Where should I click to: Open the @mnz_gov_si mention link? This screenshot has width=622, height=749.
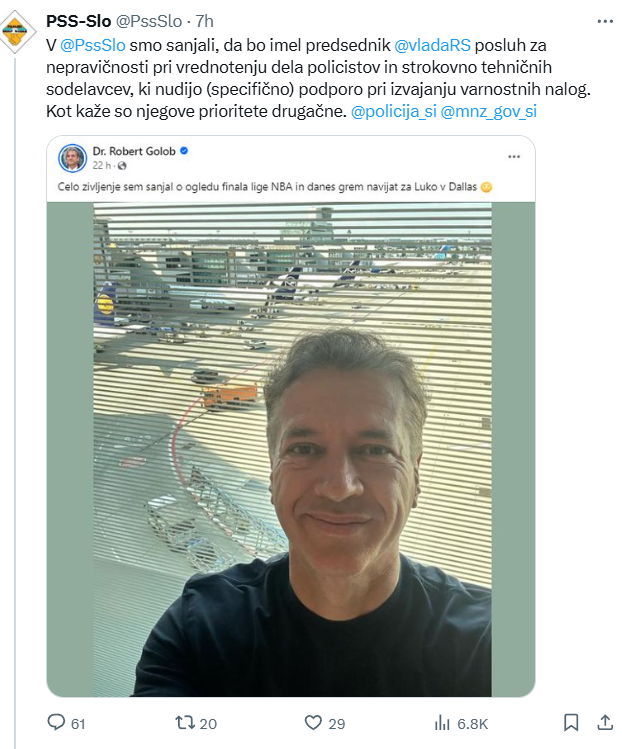tap(488, 111)
